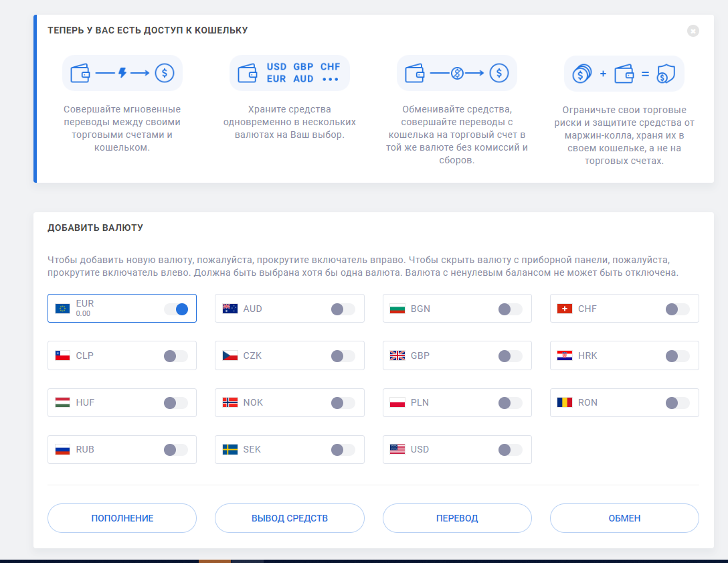Viewport: 728px width, 563px height.
Task: Click the US flag next to USD
Action: point(397,449)
